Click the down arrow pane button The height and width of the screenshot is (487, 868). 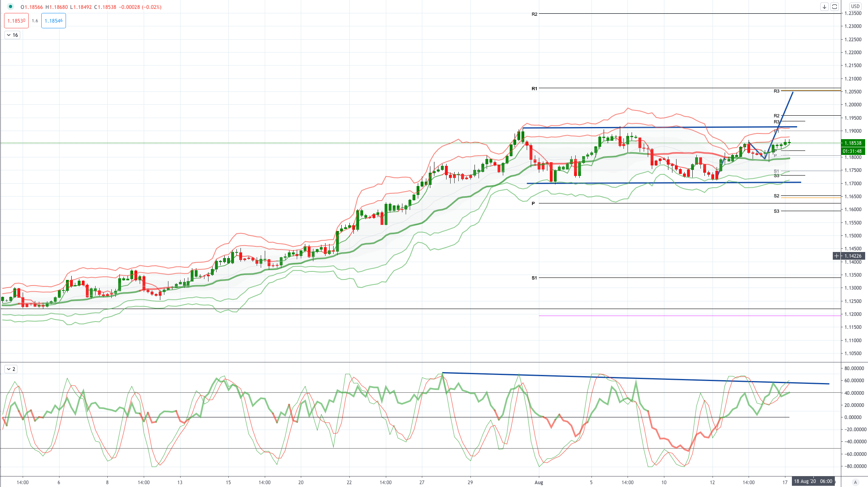tap(824, 6)
